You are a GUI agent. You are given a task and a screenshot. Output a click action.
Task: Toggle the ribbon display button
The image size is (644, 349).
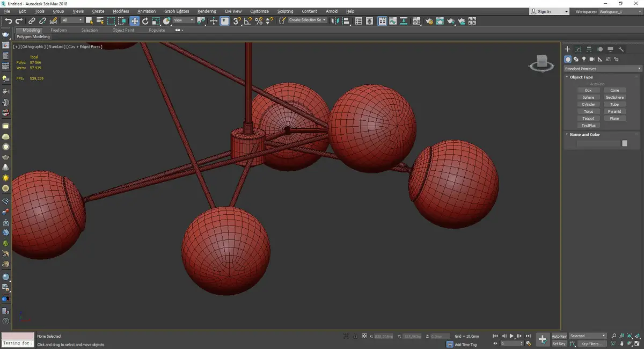[x=382, y=21]
